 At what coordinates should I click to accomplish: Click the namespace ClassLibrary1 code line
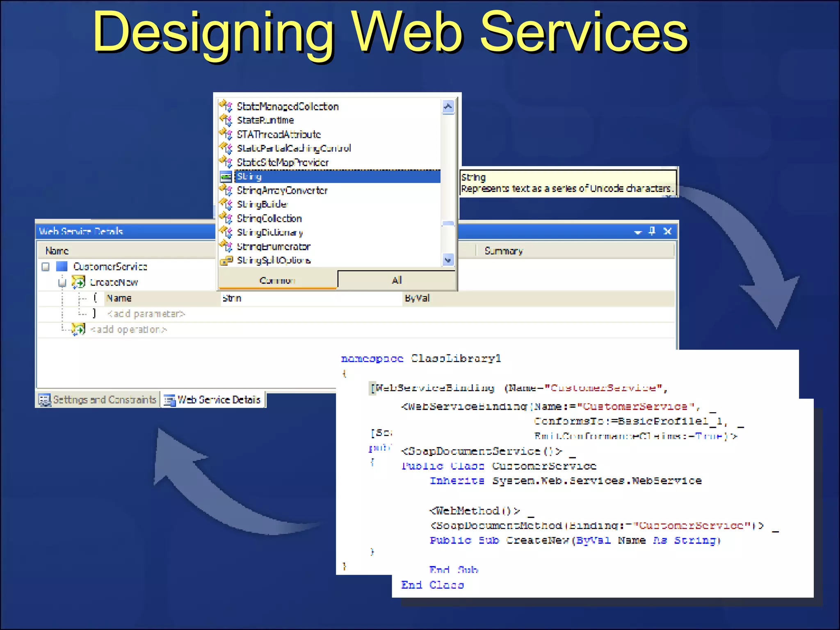[421, 358]
